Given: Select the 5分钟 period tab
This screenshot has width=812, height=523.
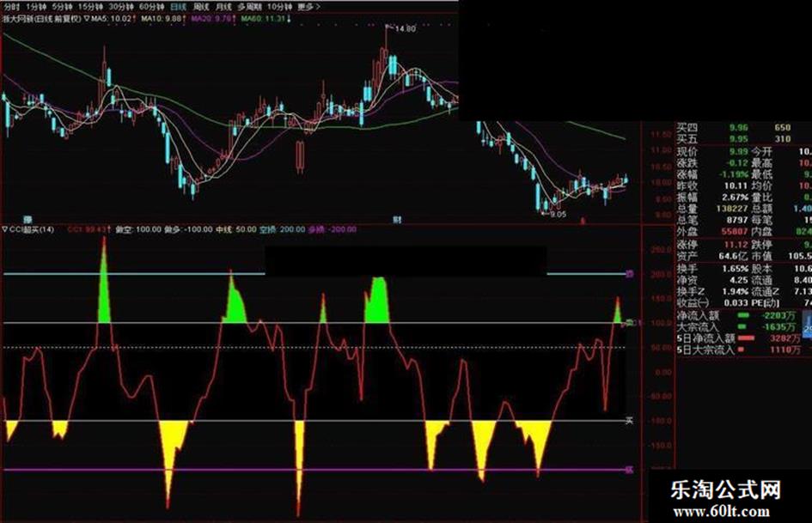Looking at the screenshot, I should [62, 7].
